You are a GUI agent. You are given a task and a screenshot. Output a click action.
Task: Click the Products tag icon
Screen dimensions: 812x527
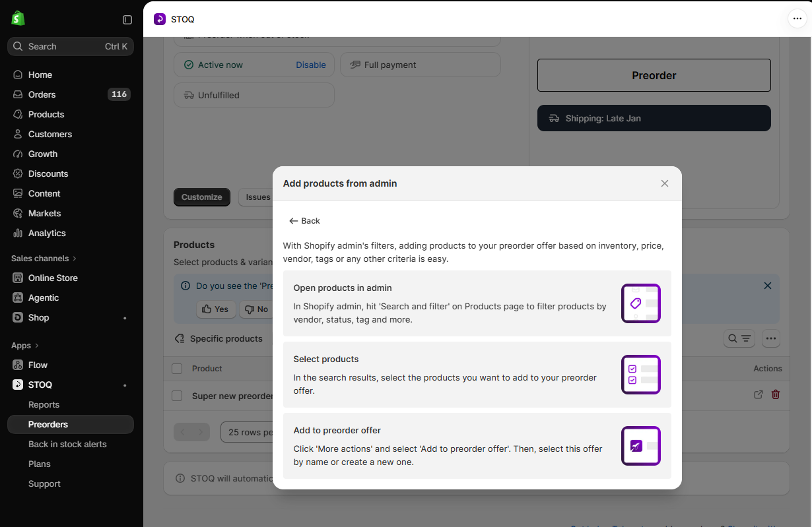click(18, 114)
